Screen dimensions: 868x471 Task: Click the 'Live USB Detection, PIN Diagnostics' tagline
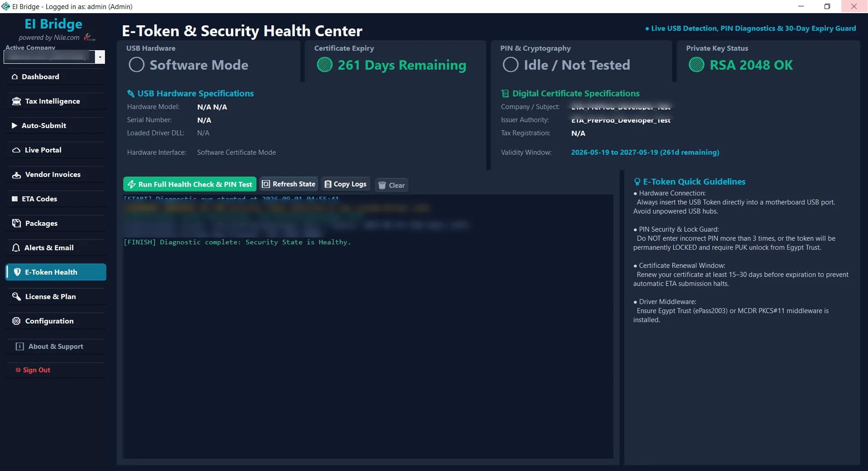click(751, 29)
